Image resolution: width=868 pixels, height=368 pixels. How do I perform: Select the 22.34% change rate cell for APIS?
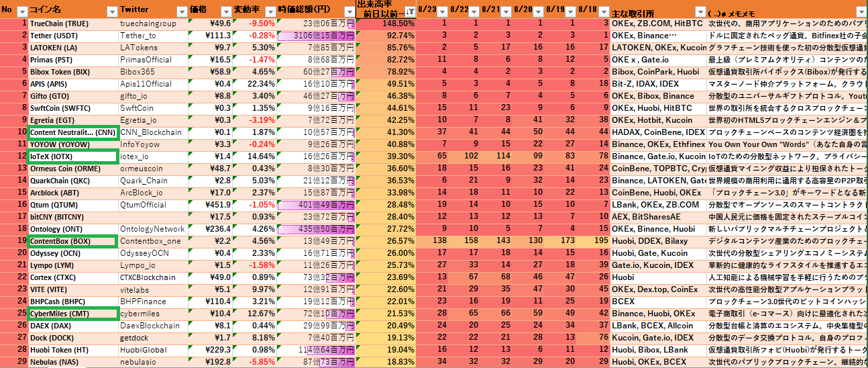256,84
